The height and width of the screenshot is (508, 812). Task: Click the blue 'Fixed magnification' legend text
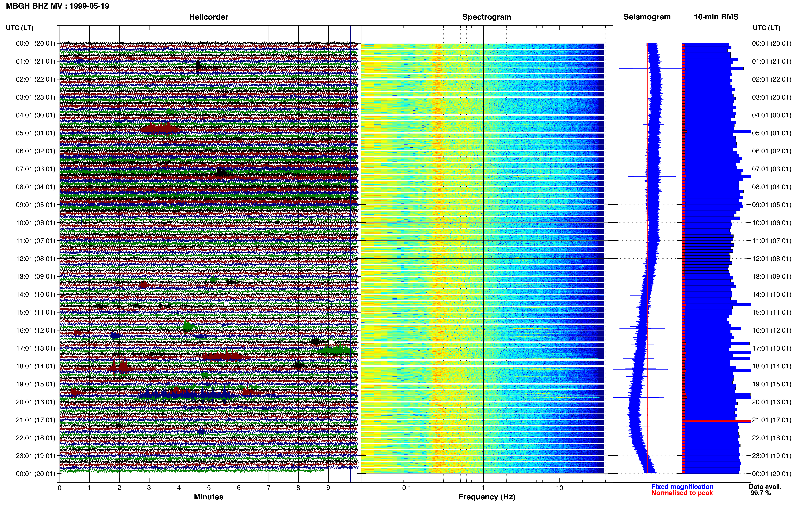click(682, 486)
